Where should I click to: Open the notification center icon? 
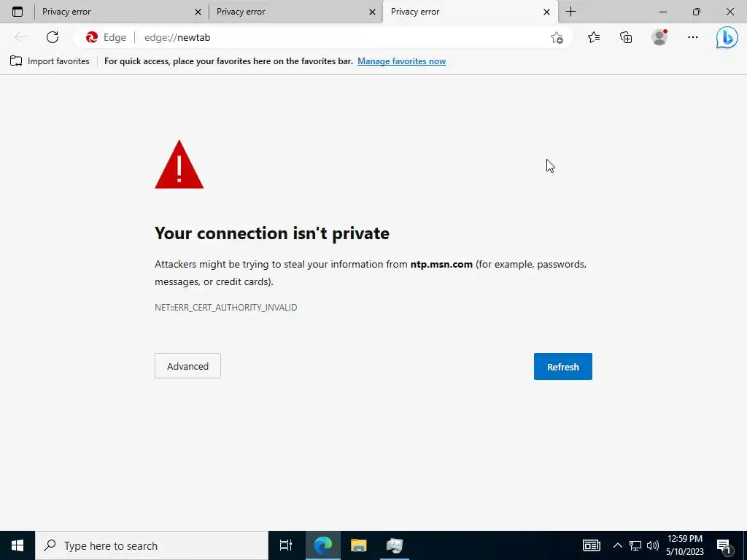[724, 545]
